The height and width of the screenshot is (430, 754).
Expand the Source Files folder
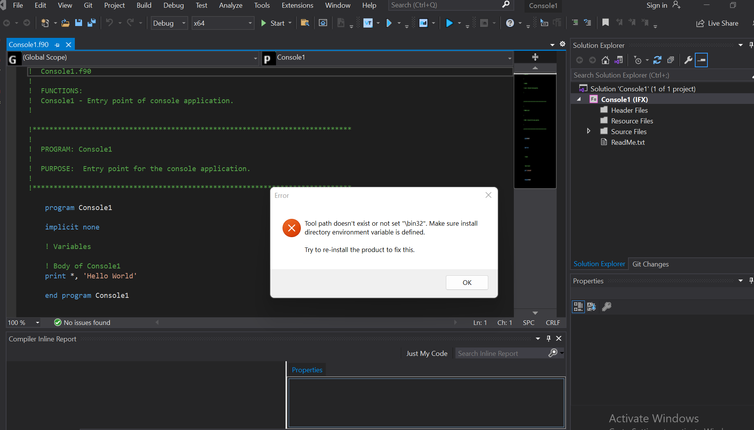[x=588, y=131]
